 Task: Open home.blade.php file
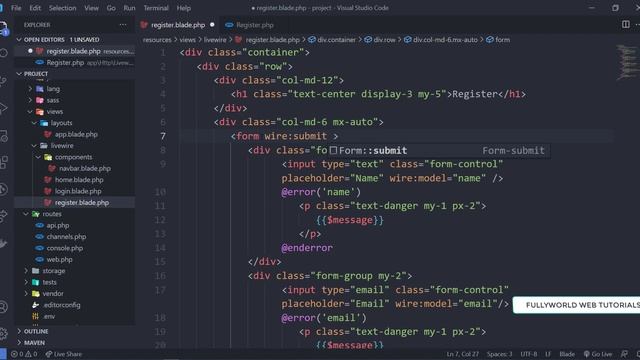click(x=79, y=180)
